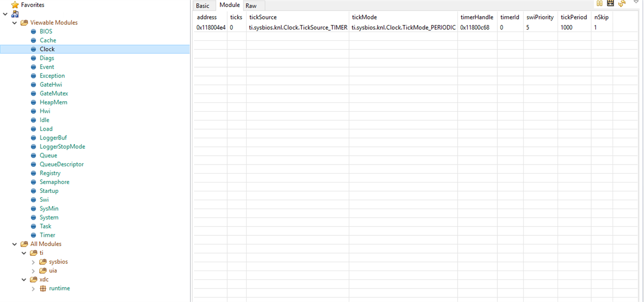This screenshot has height=302, width=644.
Task: Click the SysMin module's blue icon
Action: click(34, 209)
